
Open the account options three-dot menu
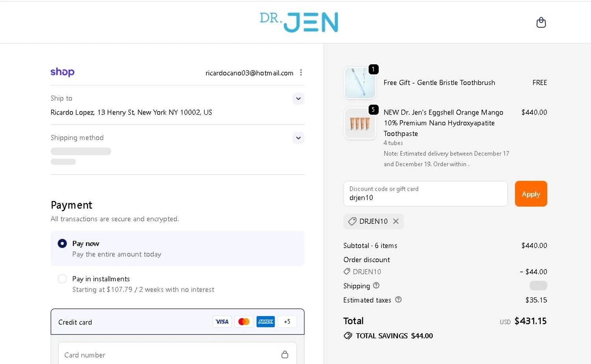301,72
